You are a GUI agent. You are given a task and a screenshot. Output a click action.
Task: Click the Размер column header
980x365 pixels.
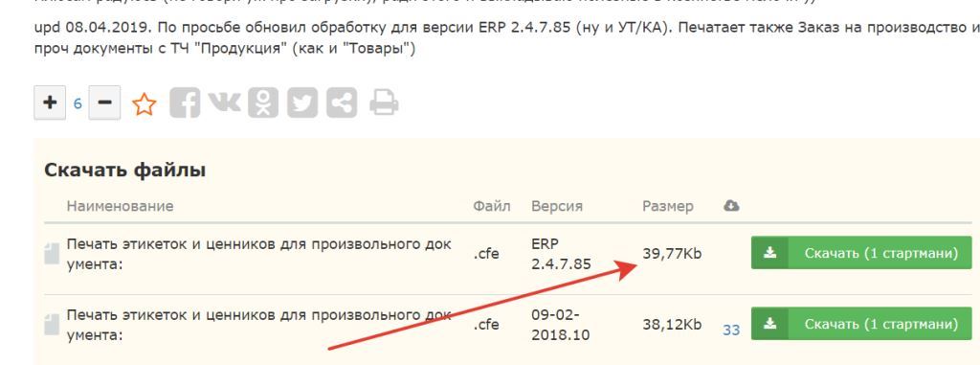pyautogui.click(x=667, y=206)
